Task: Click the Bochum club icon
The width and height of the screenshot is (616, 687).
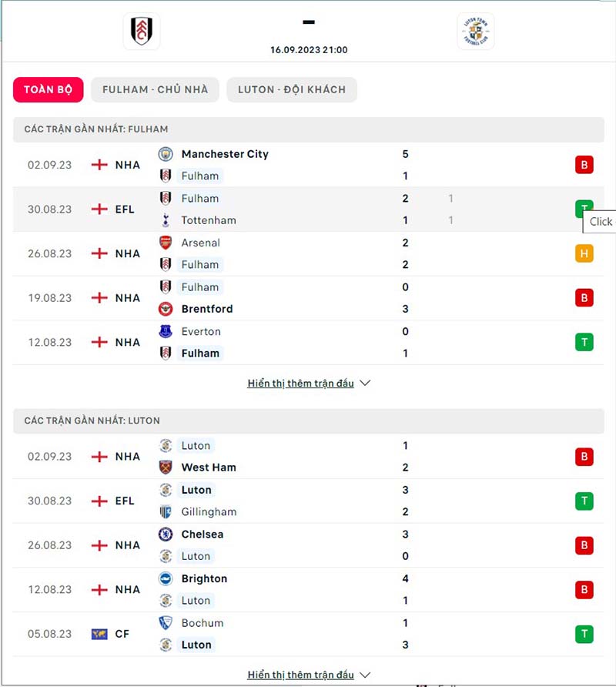Action: pyautogui.click(x=164, y=623)
